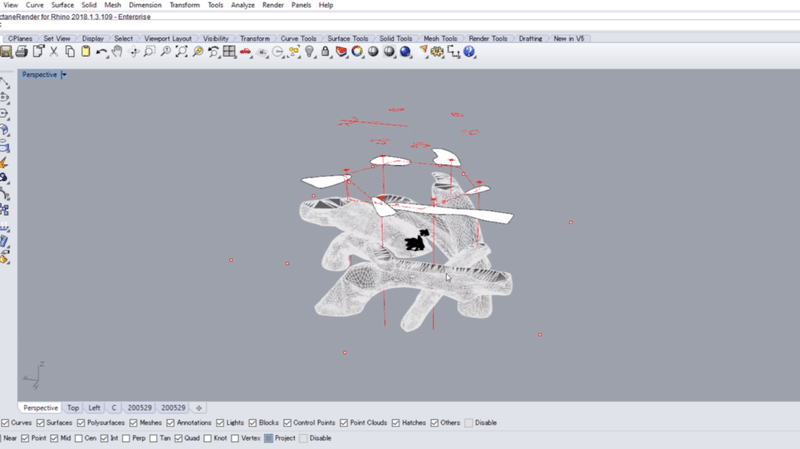Select the Fillet curves tool in sidebar
800x449 pixels.
click(x=5, y=194)
